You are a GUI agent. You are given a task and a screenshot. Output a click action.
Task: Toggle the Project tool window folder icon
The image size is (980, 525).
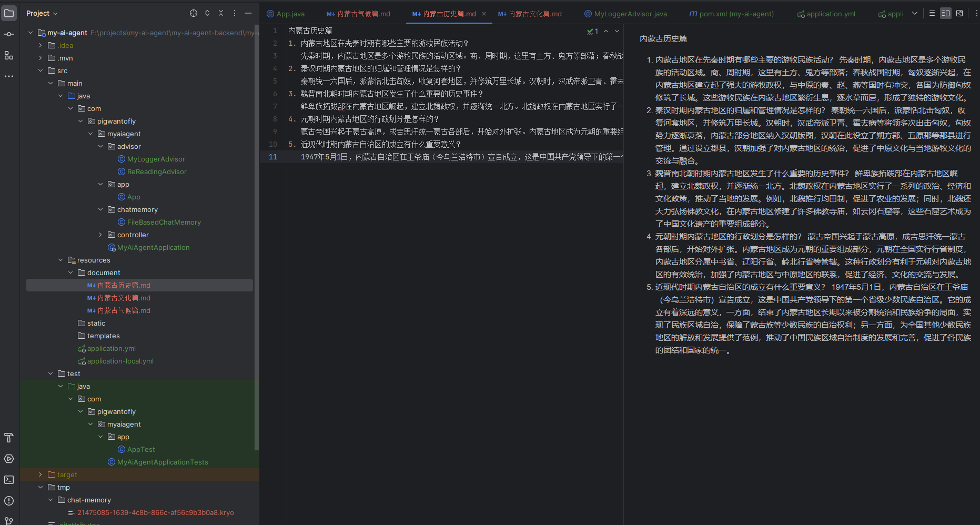click(9, 13)
